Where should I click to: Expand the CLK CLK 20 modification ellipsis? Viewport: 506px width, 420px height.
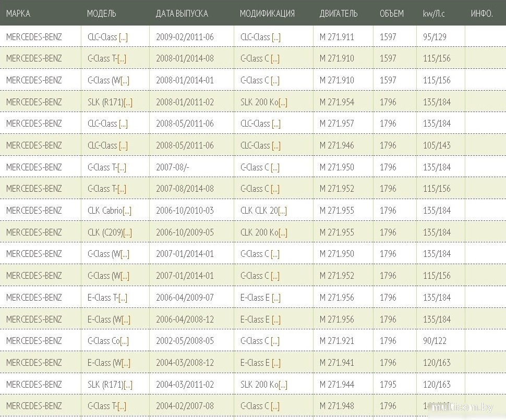(282, 211)
